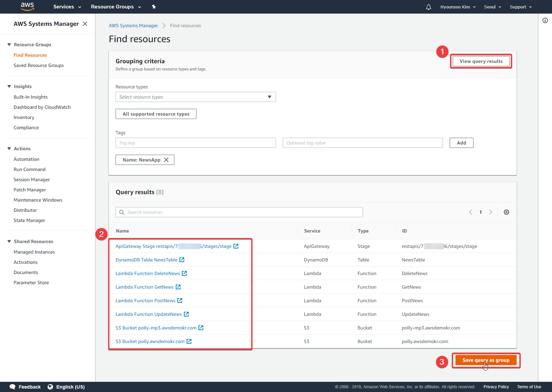Viewport: 552px width, 392px height.
Task: Click AWS Systems Manager breadcrumb link
Action: click(133, 25)
